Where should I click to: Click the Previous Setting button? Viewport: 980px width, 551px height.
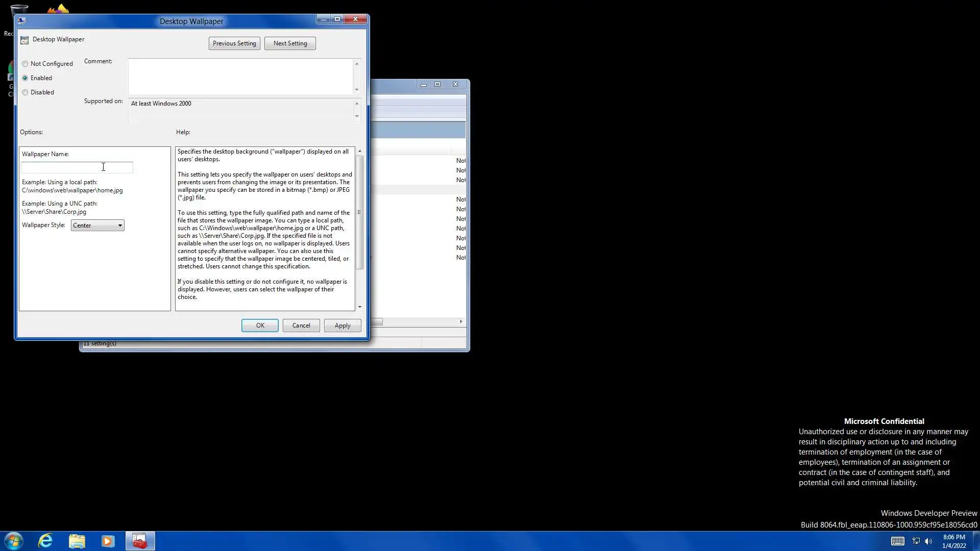point(234,43)
